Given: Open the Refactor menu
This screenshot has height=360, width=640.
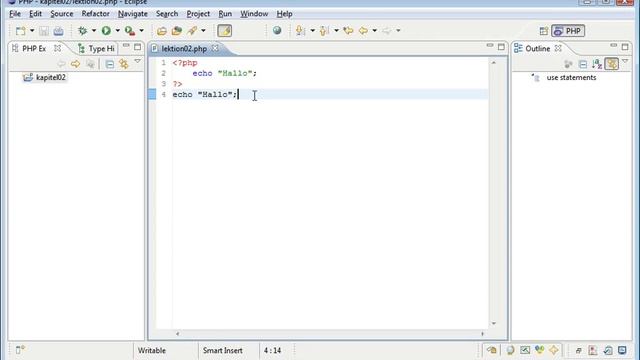Looking at the screenshot, I should click(96, 14).
